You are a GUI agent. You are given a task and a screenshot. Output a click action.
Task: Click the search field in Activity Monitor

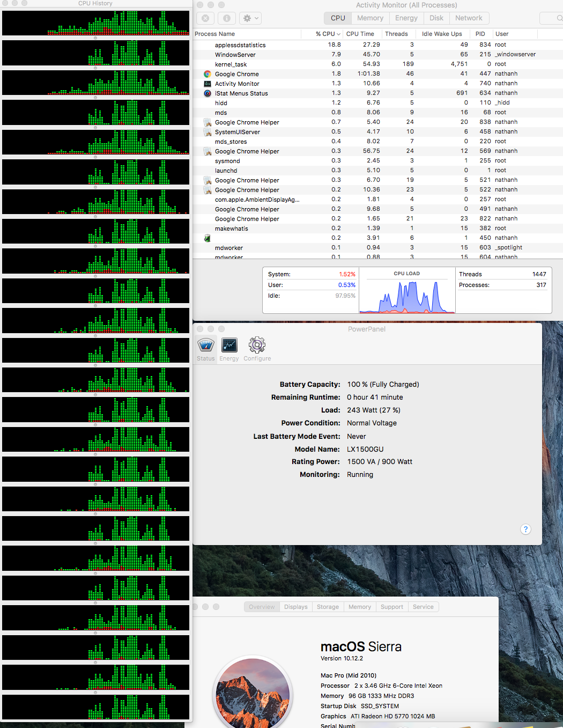click(552, 18)
